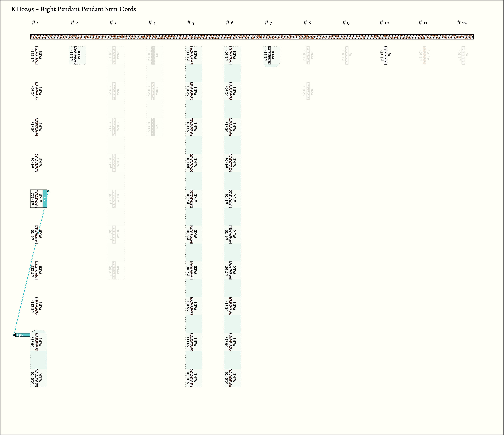Click the p1 (15) cord in column #1
The image size is (504, 435).
point(36,55)
